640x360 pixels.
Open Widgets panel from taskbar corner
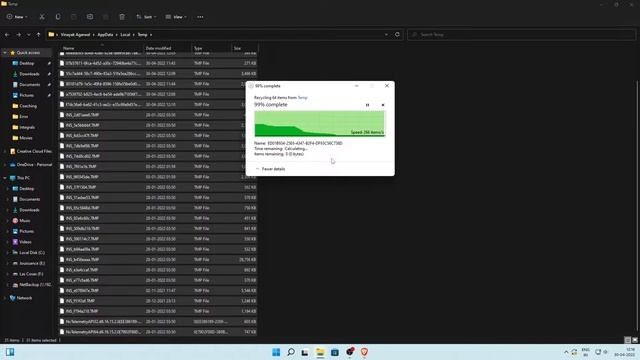click(x=10, y=352)
